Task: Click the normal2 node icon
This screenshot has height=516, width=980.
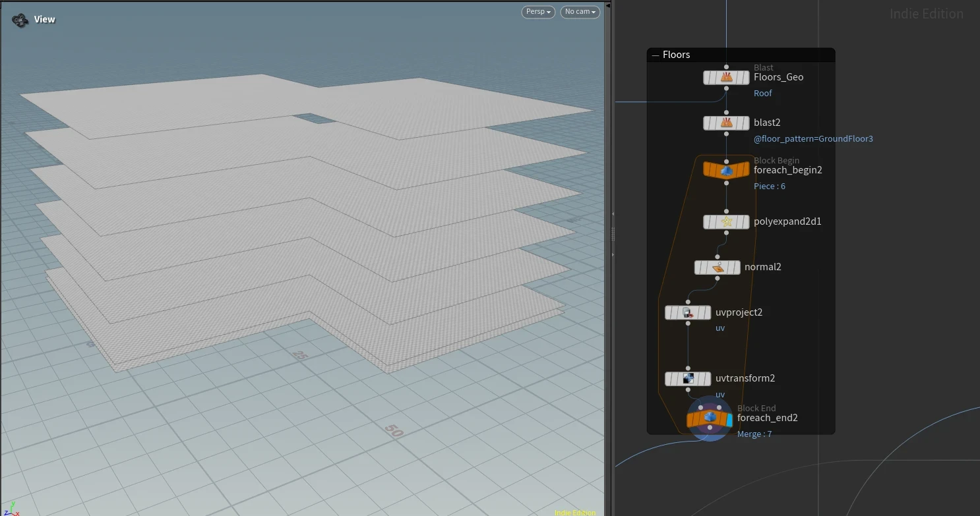Action: 718,268
